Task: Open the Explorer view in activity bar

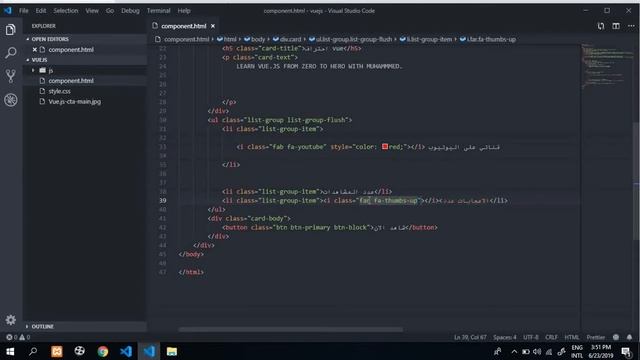Action: (11, 29)
